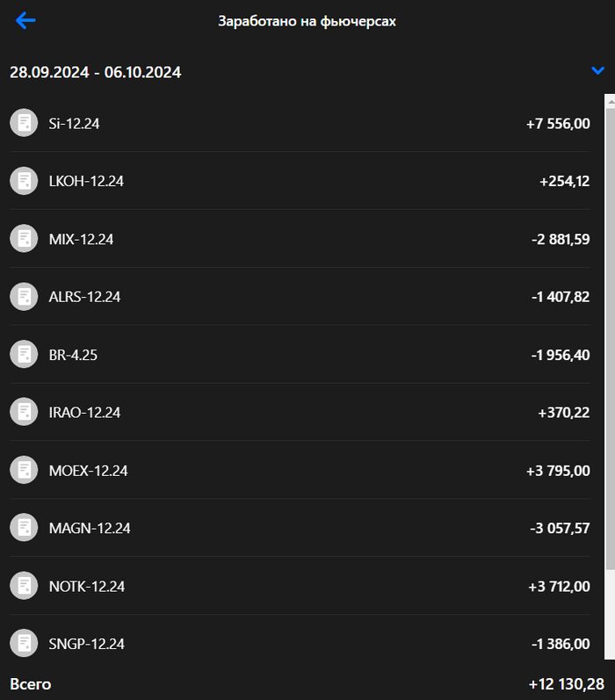This screenshot has width=615, height=700.
Task: Click the Si-12.24 contract icon
Action: click(24, 123)
